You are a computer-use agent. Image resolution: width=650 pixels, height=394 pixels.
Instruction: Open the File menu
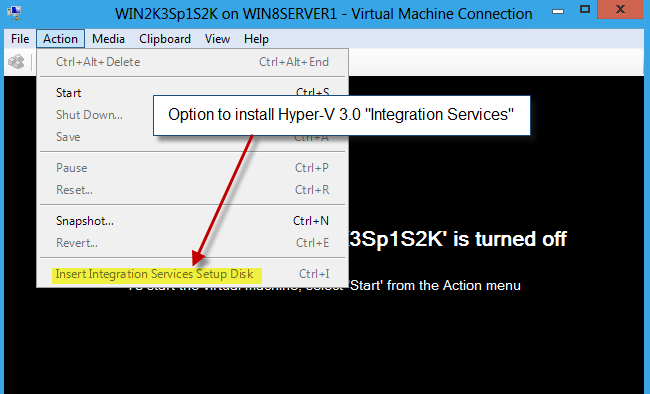(20, 39)
